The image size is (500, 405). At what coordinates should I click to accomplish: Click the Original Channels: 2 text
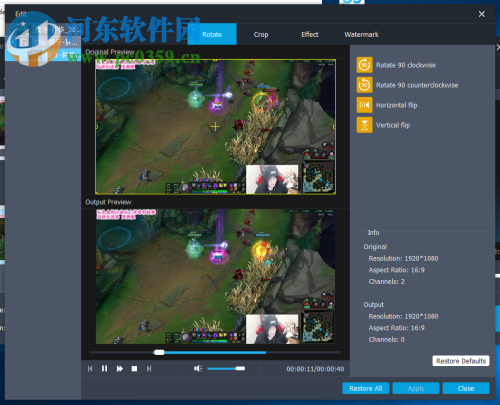pyautogui.click(x=386, y=282)
